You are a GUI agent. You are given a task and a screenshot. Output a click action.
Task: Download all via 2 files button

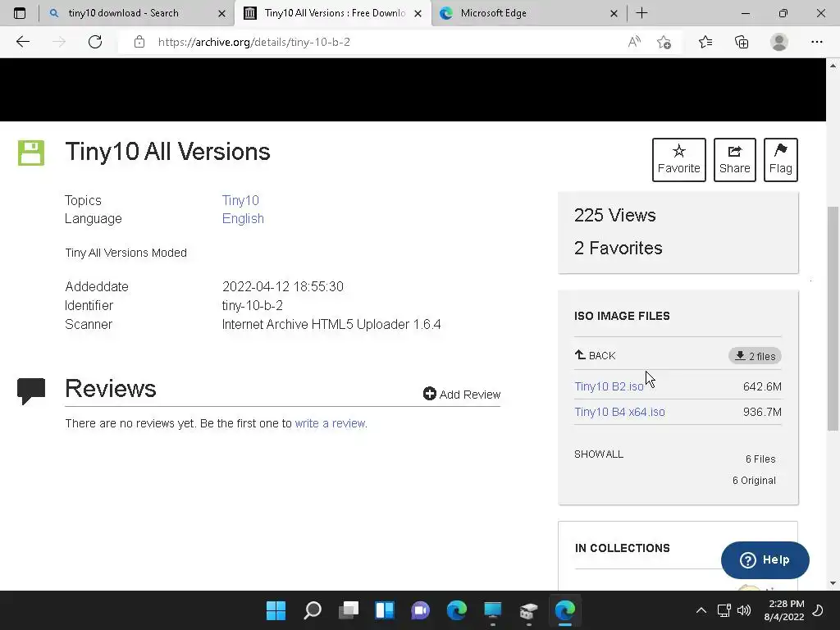(x=755, y=356)
